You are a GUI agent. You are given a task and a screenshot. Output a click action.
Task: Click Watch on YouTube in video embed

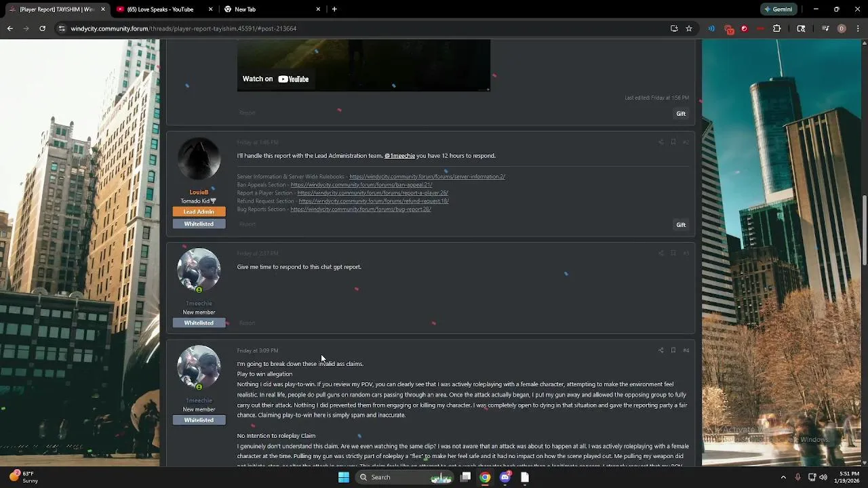276,79
